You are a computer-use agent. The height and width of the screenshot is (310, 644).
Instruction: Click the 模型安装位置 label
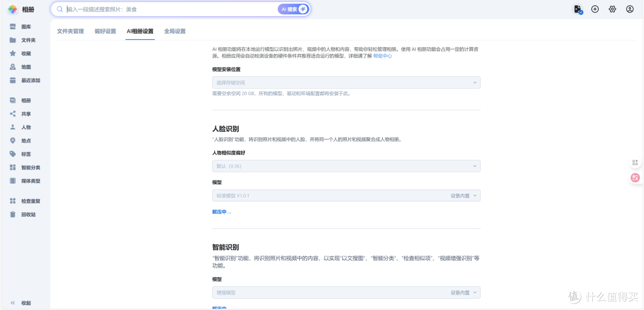(227, 69)
